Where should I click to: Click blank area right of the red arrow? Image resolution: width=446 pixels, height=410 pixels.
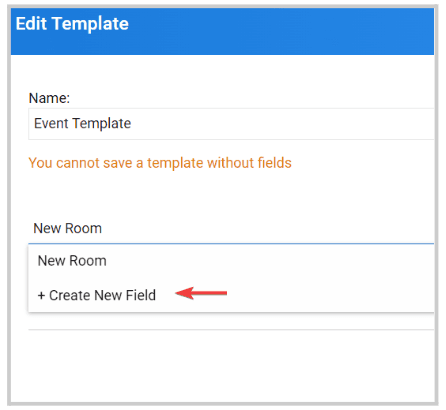click(x=330, y=294)
